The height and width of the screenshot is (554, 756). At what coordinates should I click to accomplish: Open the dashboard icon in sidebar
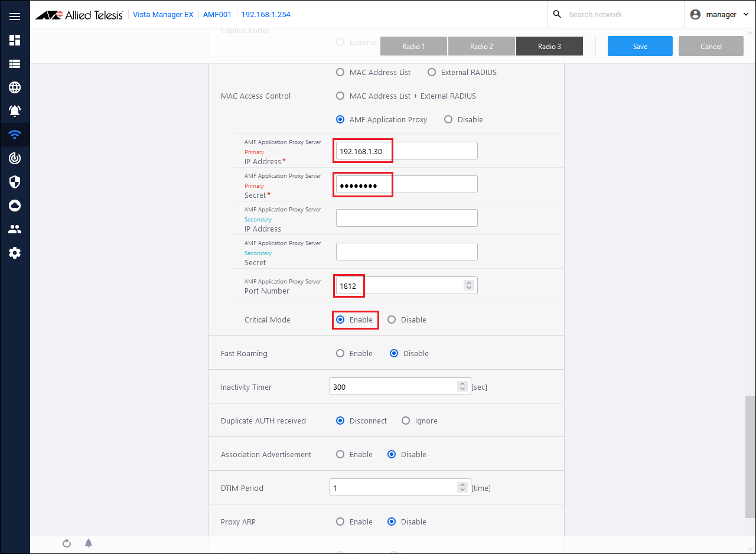point(15,40)
